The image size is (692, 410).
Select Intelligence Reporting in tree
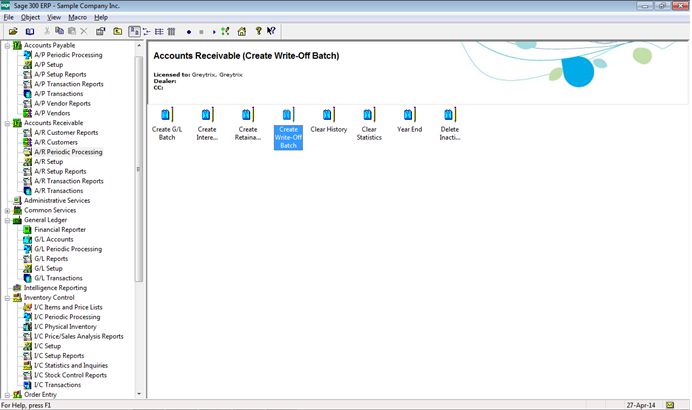tap(55, 288)
